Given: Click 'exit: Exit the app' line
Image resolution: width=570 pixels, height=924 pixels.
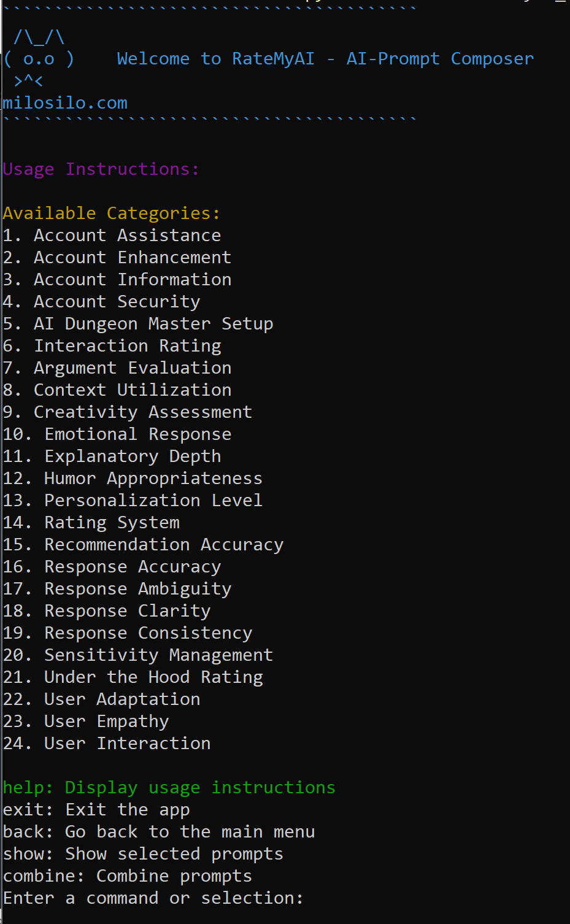Looking at the screenshot, I should click(x=96, y=809).
